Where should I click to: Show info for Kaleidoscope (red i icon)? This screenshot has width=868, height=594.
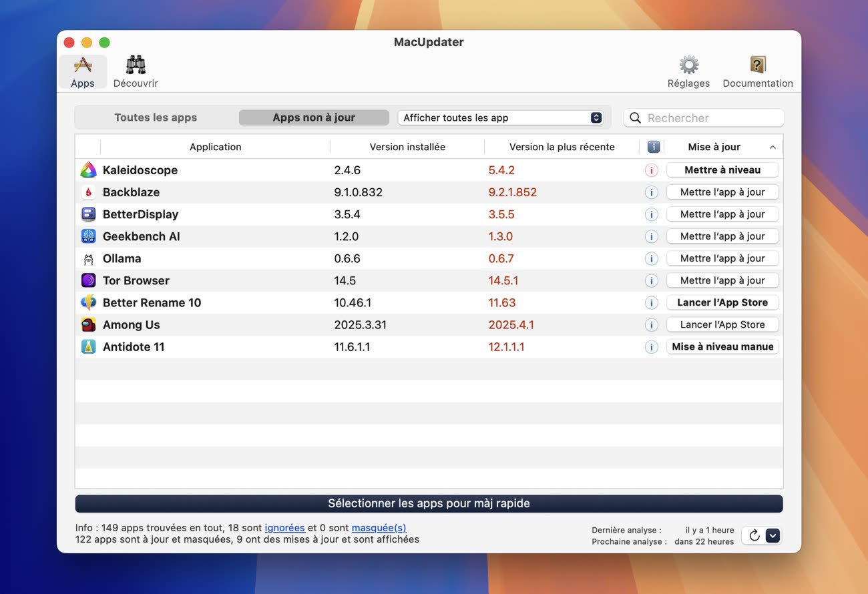coord(652,170)
